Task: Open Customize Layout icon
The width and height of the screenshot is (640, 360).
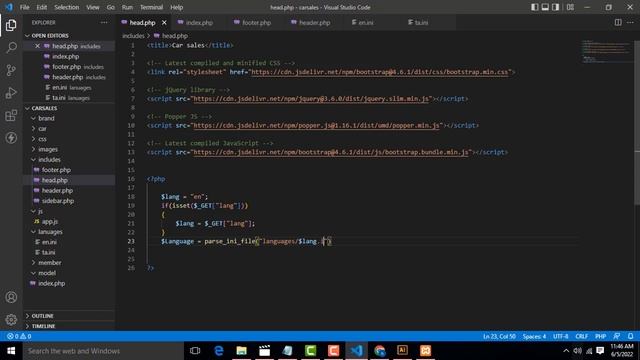Action: [x=570, y=7]
